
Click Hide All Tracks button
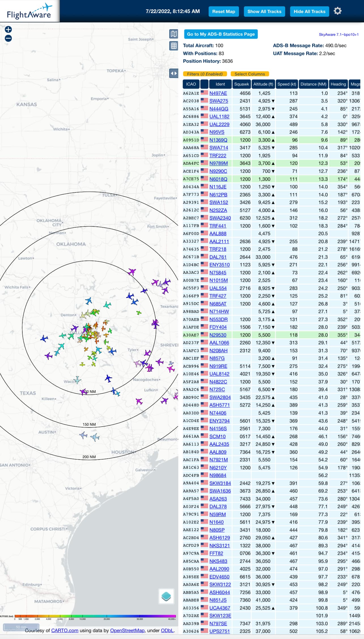(x=309, y=12)
